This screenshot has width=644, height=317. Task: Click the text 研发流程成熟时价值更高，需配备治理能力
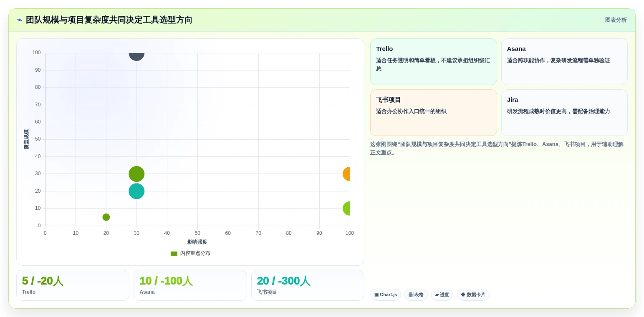558,111
